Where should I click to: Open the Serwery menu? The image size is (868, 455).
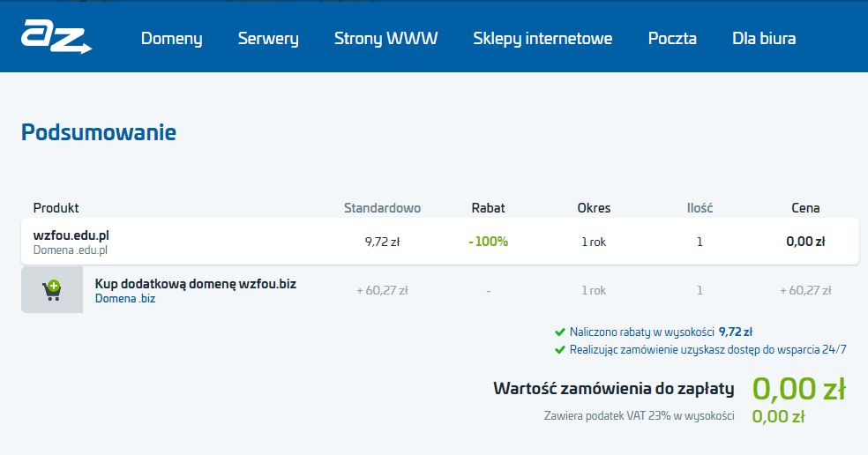click(268, 38)
